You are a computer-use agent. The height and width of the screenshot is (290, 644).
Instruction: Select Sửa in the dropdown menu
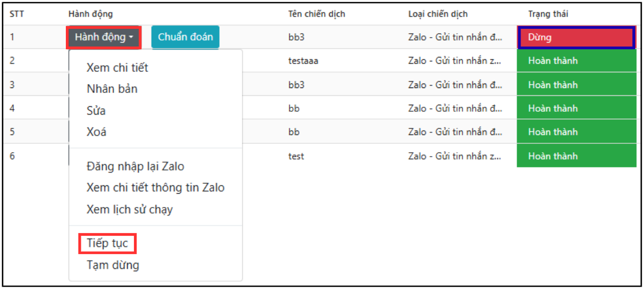click(96, 111)
